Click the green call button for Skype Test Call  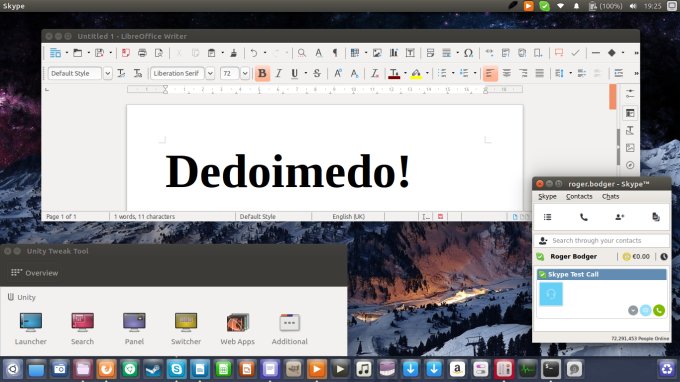pos(659,310)
